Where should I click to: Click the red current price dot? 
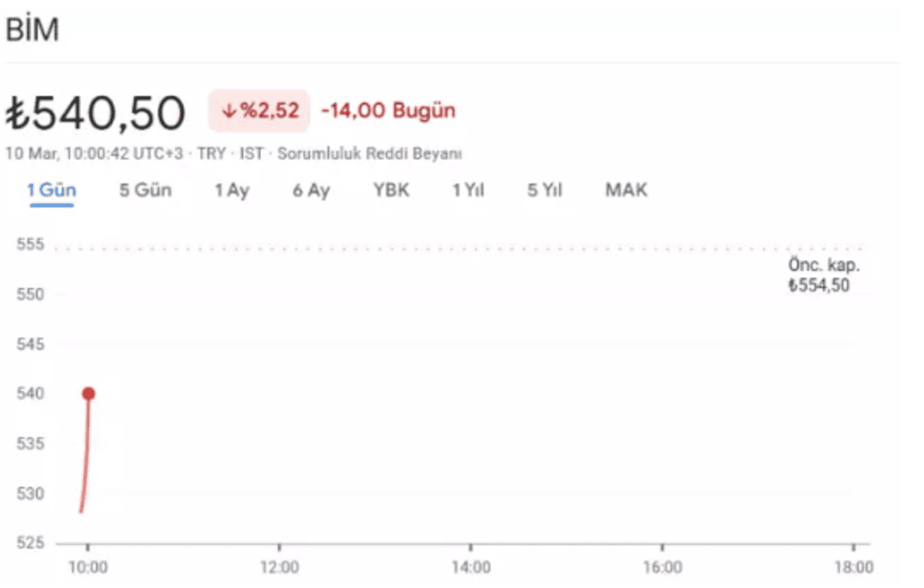89,393
